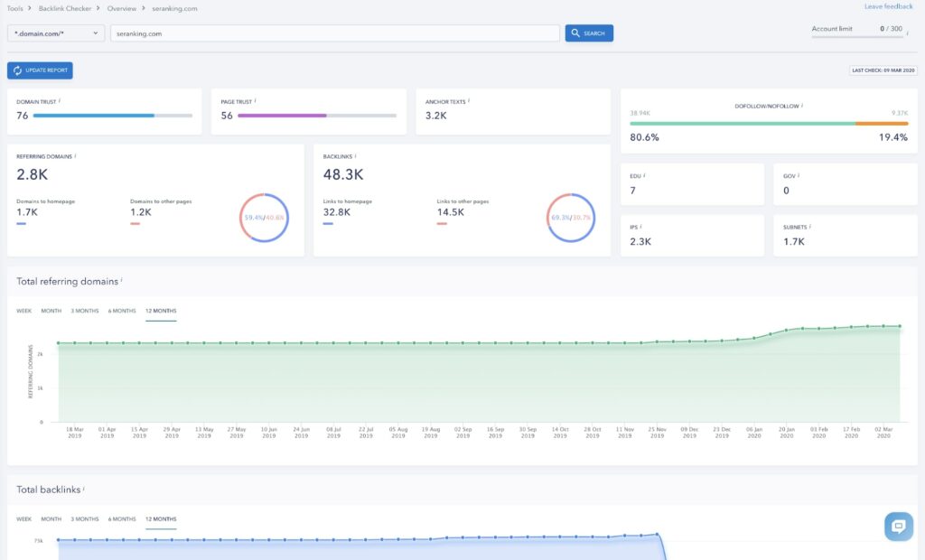This screenshot has height=560, width=925.
Task: Click the last data point of referring domains chart
Action: coord(900,326)
